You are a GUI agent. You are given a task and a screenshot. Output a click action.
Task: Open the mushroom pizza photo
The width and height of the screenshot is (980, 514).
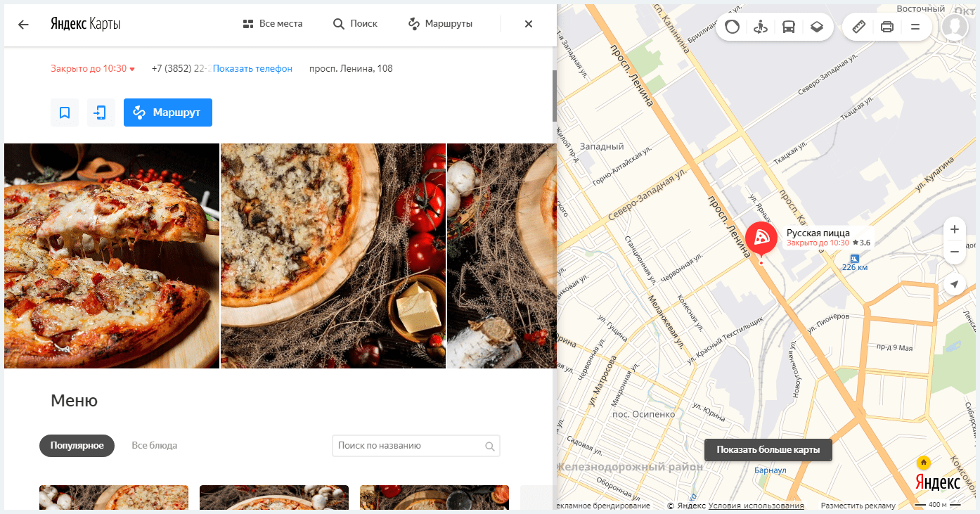click(333, 256)
